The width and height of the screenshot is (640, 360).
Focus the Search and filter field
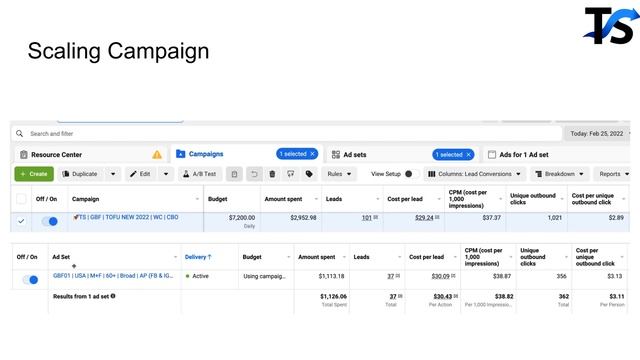(x=287, y=133)
